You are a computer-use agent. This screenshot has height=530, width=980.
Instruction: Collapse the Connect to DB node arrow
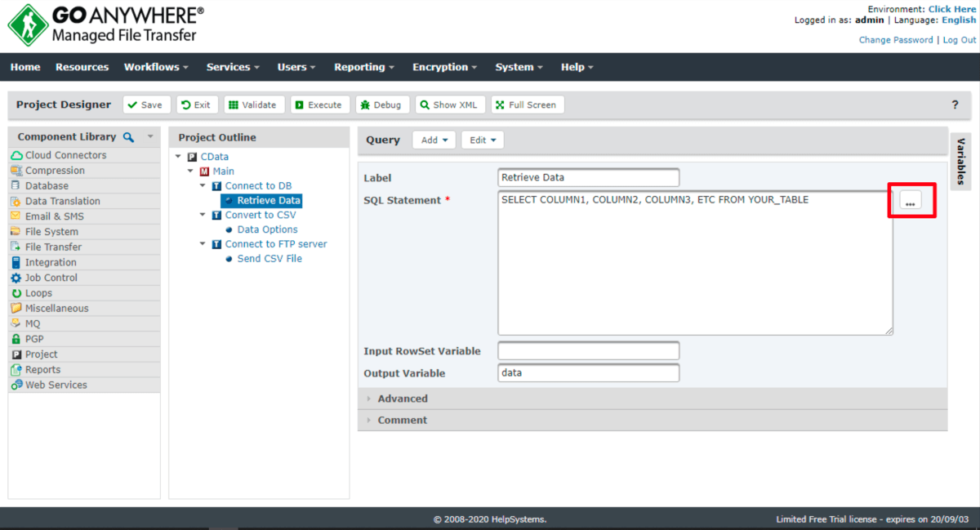click(203, 186)
